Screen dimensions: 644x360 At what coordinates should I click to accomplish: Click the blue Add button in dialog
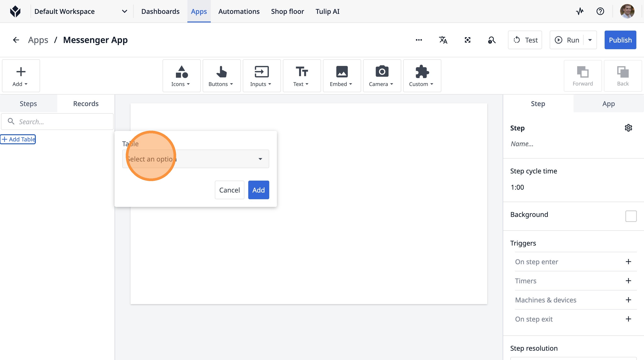[258, 190]
